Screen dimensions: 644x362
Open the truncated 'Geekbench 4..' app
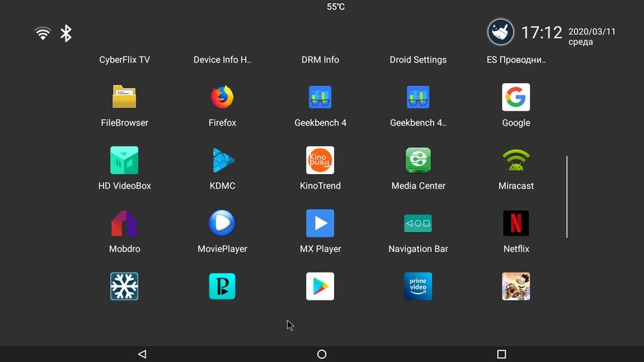[x=418, y=98]
